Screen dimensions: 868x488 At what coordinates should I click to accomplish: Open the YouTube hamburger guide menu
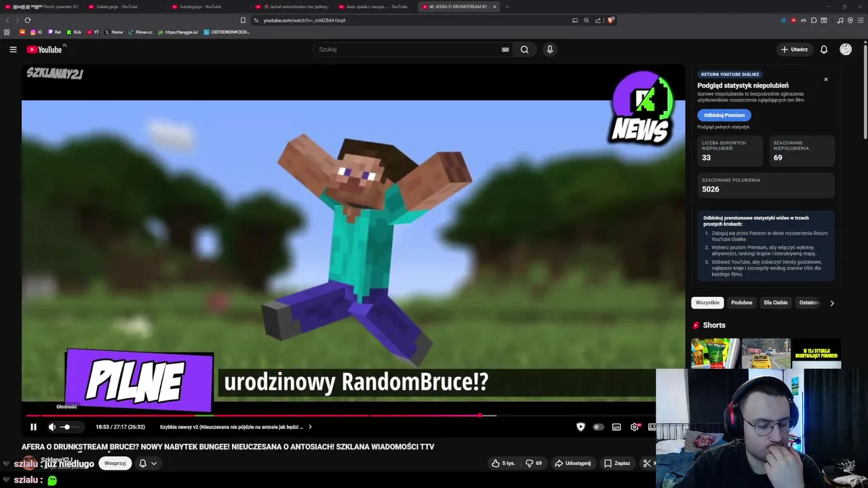coord(13,49)
